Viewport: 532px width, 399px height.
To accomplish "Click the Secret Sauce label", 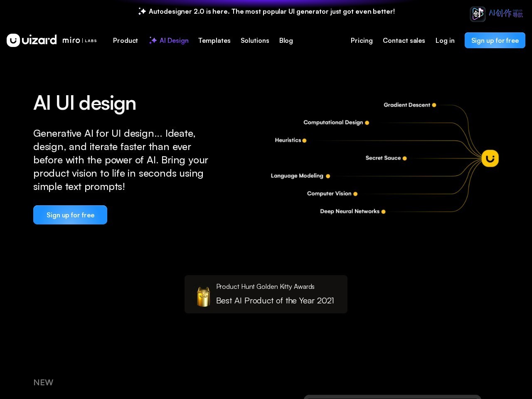I will pyautogui.click(x=383, y=158).
